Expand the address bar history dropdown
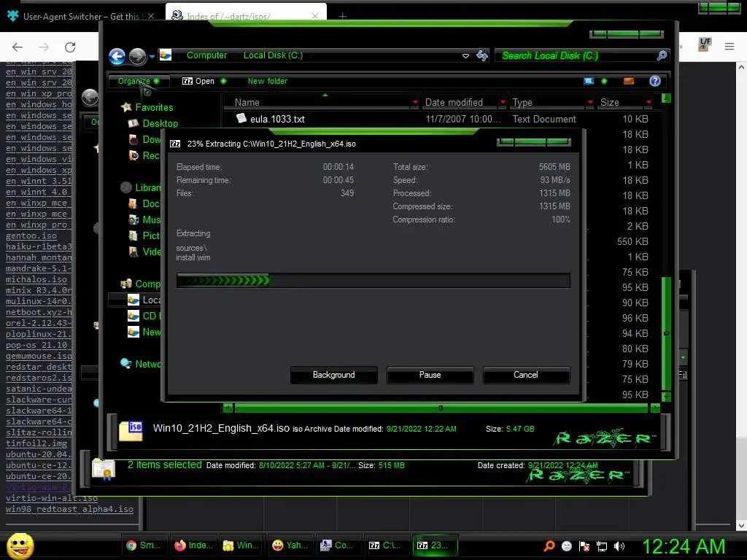 coord(465,55)
